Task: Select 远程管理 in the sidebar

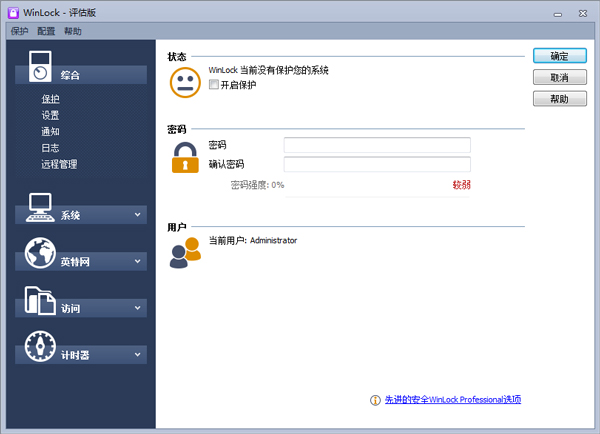Action: click(59, 164)
